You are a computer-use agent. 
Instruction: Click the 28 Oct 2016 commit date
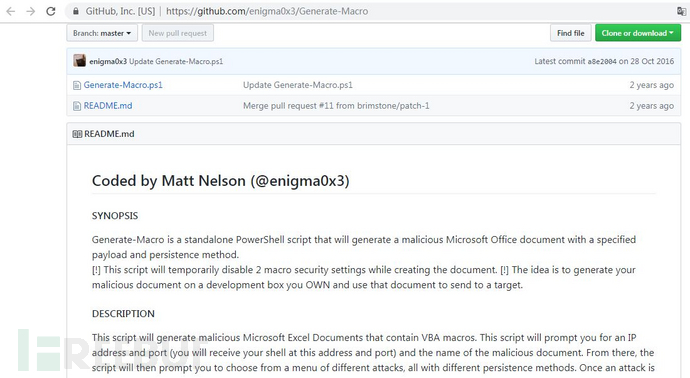click(652, 61)
